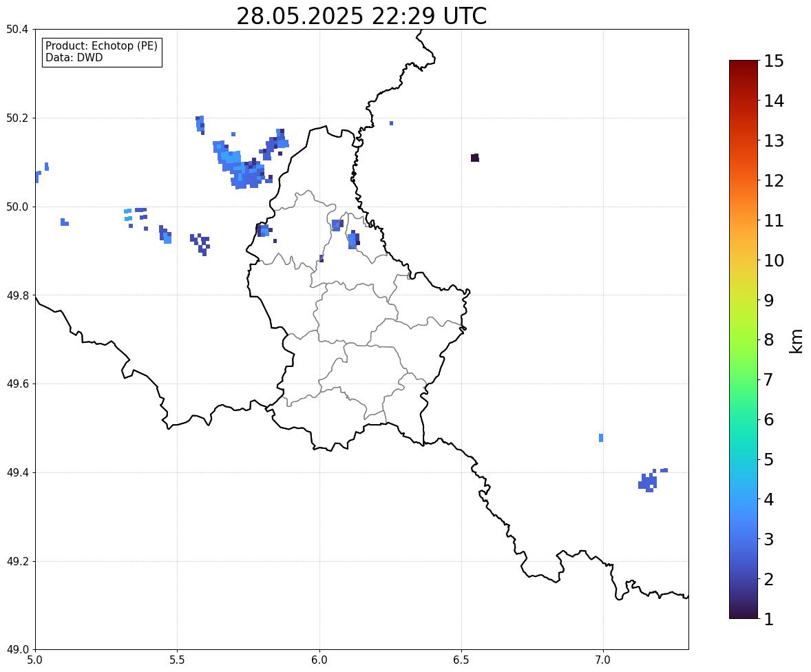
Task: Click the latitude tick label '50.0'
Action: point(17,207)
